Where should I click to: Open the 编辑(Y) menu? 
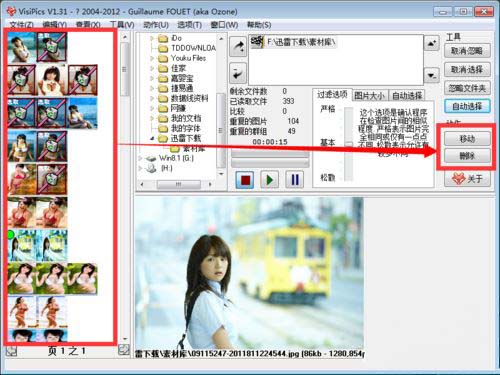coord(55,25)
